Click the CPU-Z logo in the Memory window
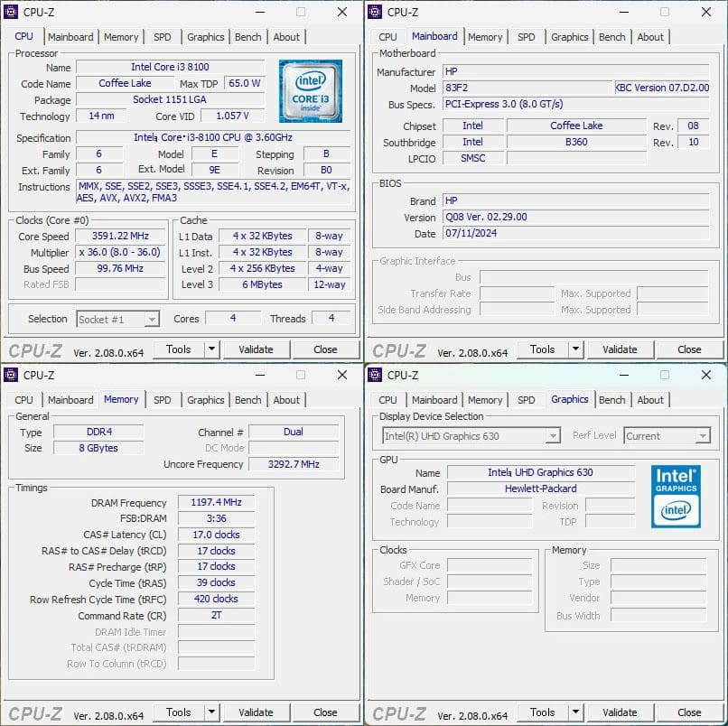This screenshot has width=728, height=726. (x=33, y=712)
